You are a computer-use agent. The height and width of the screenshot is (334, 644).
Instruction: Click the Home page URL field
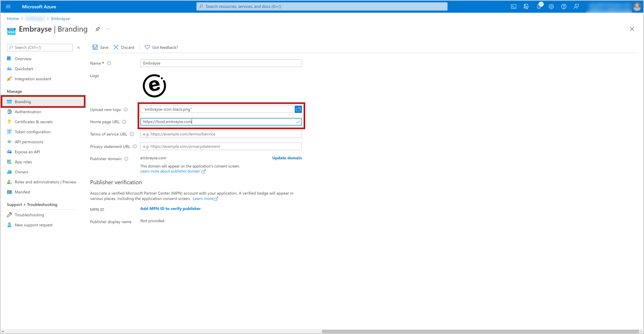(x=221, y=122)
